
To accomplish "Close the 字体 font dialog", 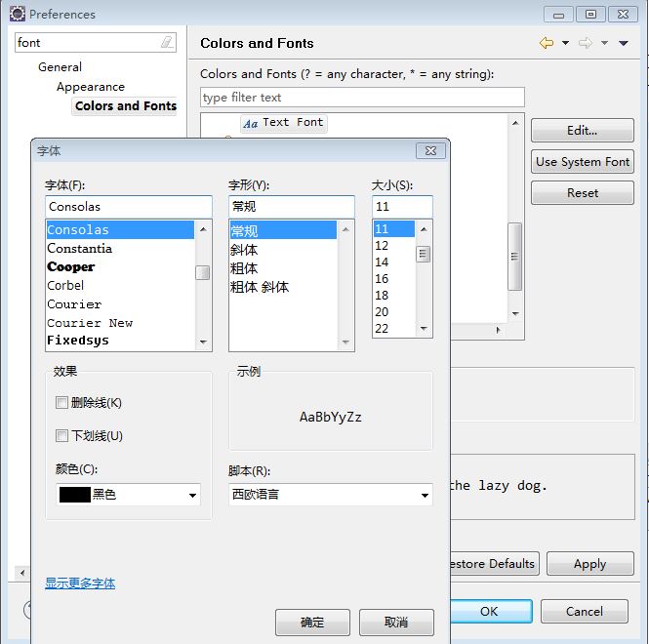I will [430, 150].
